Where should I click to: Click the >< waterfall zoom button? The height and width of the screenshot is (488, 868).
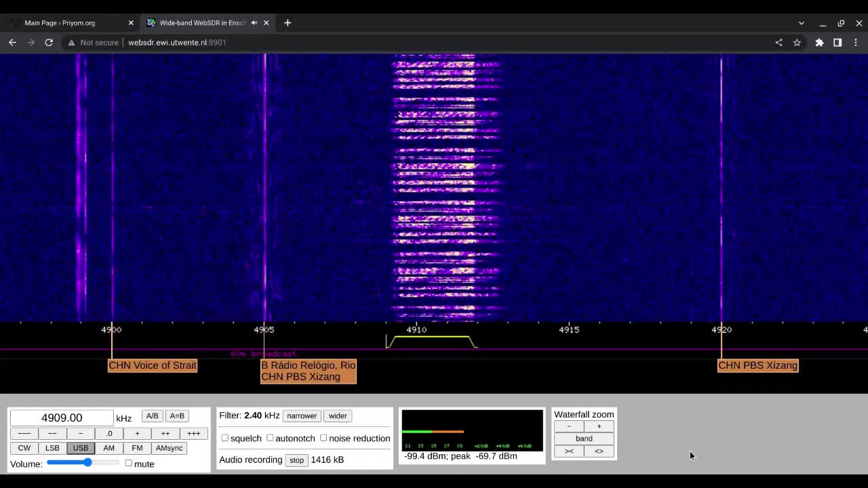tap(569, 451)
